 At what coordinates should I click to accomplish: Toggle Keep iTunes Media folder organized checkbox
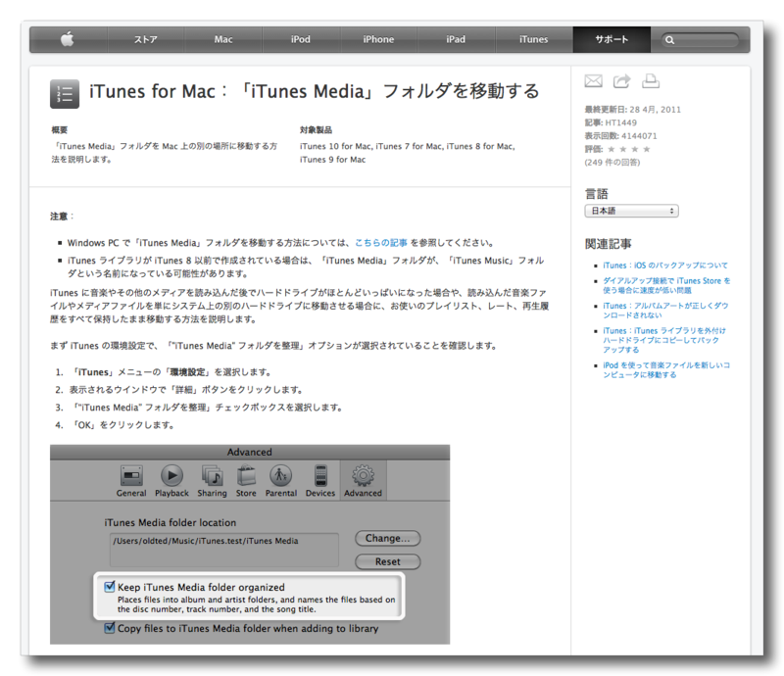click(110, 587)
